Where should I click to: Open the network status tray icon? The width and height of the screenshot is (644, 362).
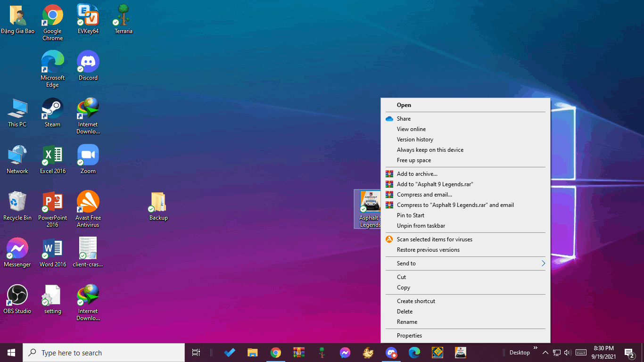click(x=557, y=353)
